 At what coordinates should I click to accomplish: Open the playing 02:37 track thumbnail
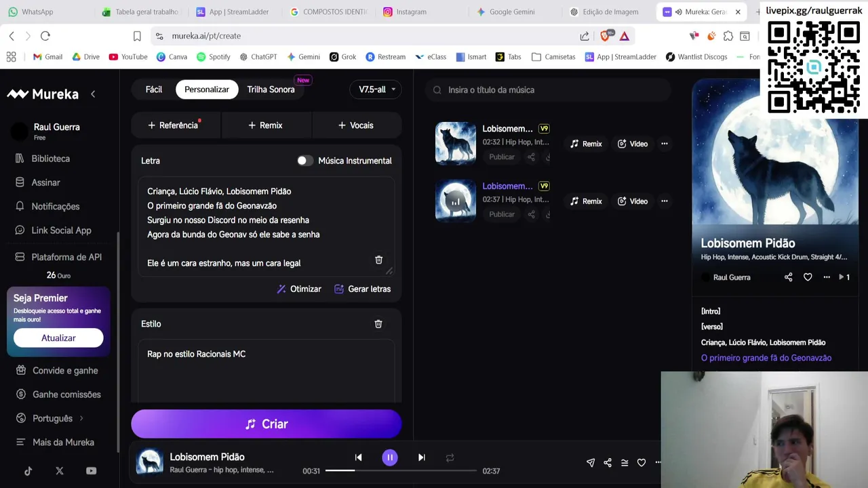[456, 201]
